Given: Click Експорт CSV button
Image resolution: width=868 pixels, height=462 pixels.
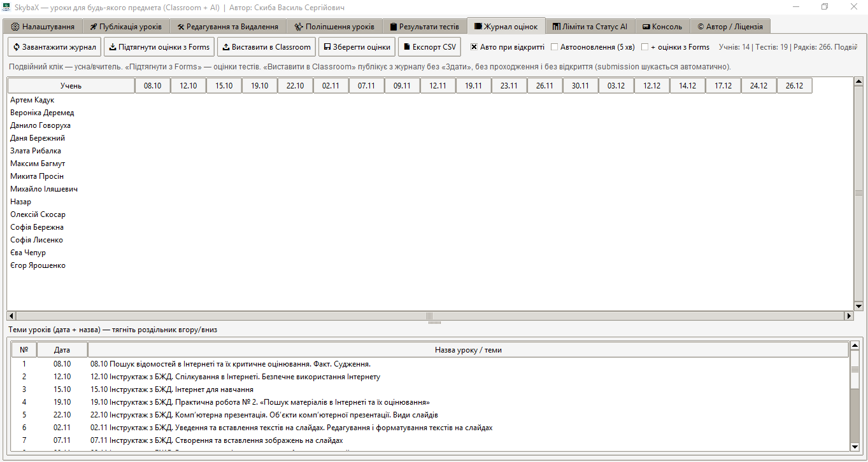Looking at the screenshot, I should pos(430,47).
